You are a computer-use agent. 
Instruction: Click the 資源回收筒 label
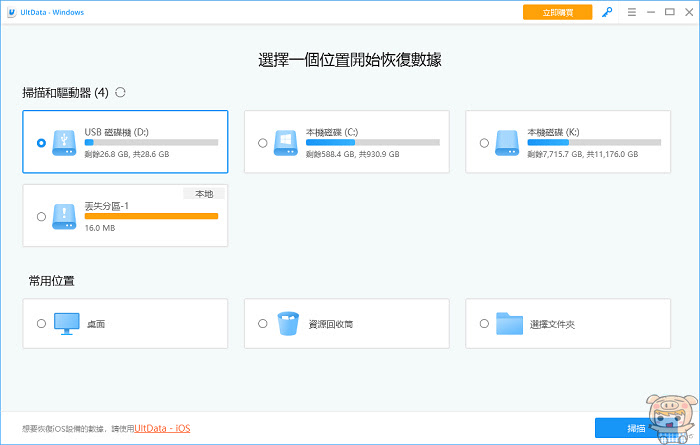click(x=331, y=324)
